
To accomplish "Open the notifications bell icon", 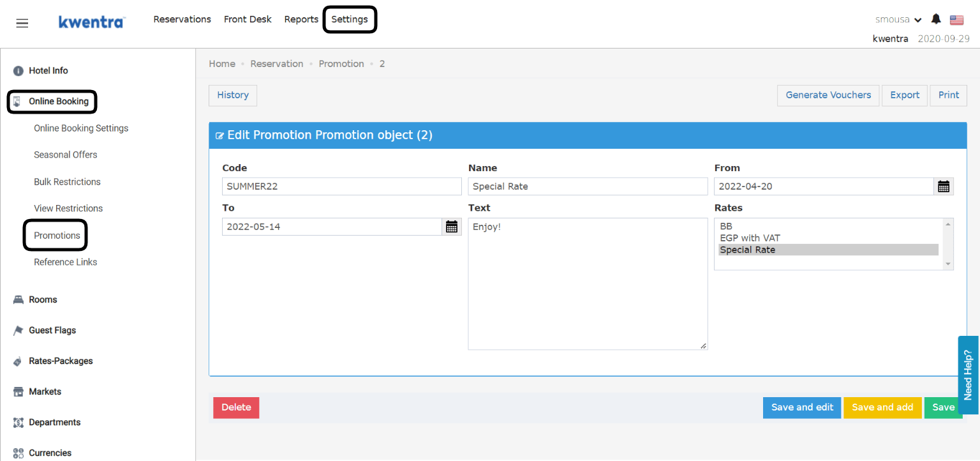I will click(936, 19).
